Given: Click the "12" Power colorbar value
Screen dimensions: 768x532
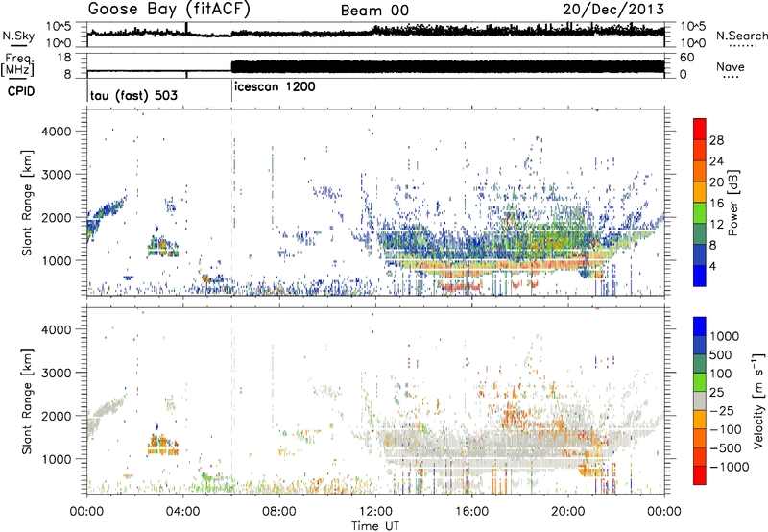Looking at the screenshot, I should tap(716, 225).
